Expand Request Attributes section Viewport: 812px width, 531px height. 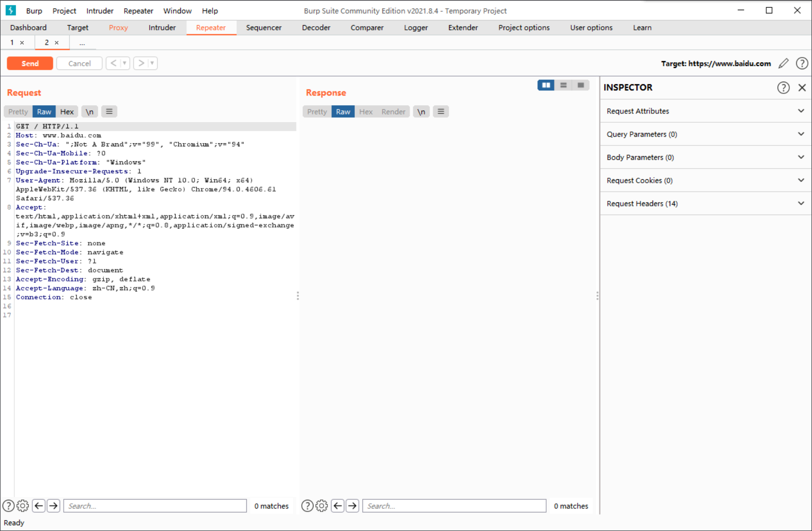[706, 111]
